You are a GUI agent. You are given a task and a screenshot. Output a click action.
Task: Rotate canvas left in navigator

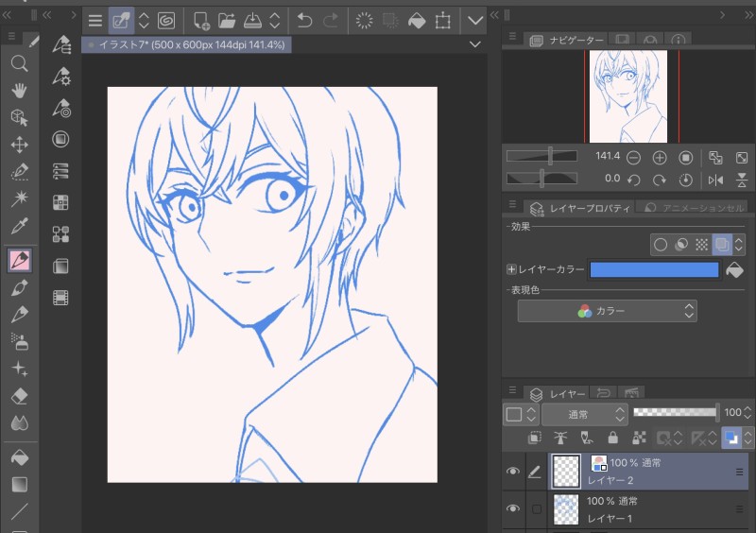(633, 180)
